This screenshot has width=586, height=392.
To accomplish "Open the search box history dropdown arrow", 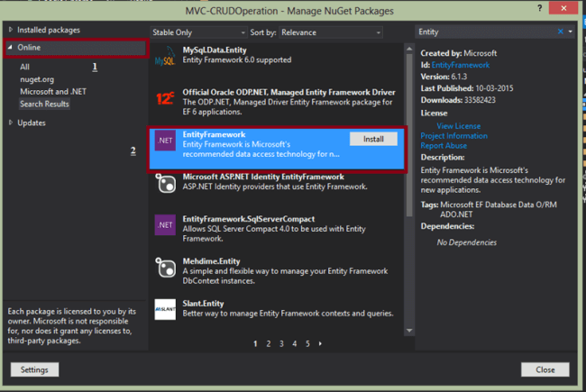I will 571,32.
